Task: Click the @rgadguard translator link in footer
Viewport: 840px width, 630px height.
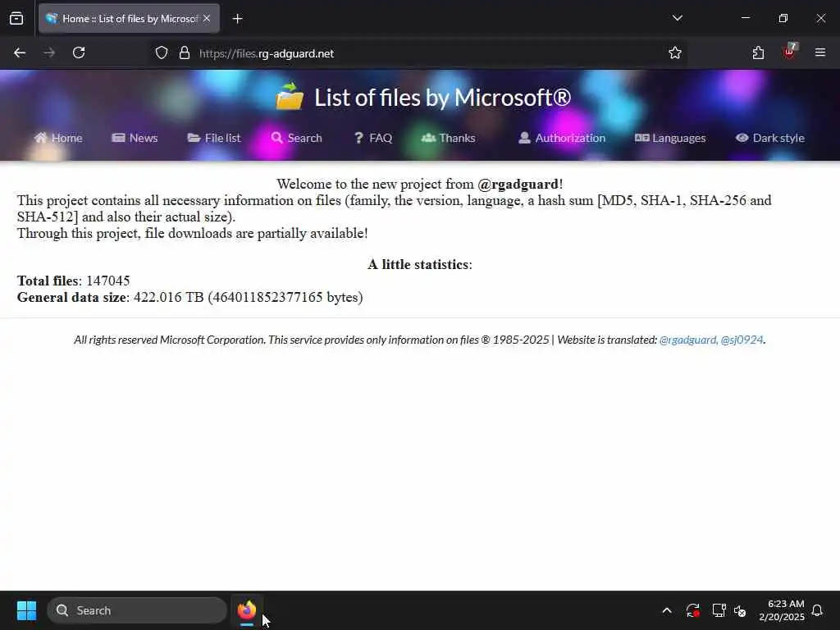Action: [688, 340]
